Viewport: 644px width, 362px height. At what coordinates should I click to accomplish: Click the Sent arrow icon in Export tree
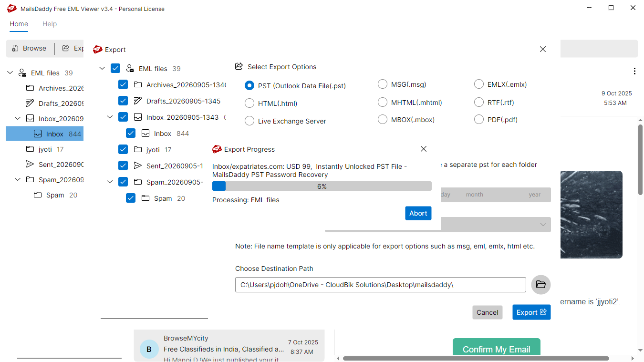click(138, 165)
